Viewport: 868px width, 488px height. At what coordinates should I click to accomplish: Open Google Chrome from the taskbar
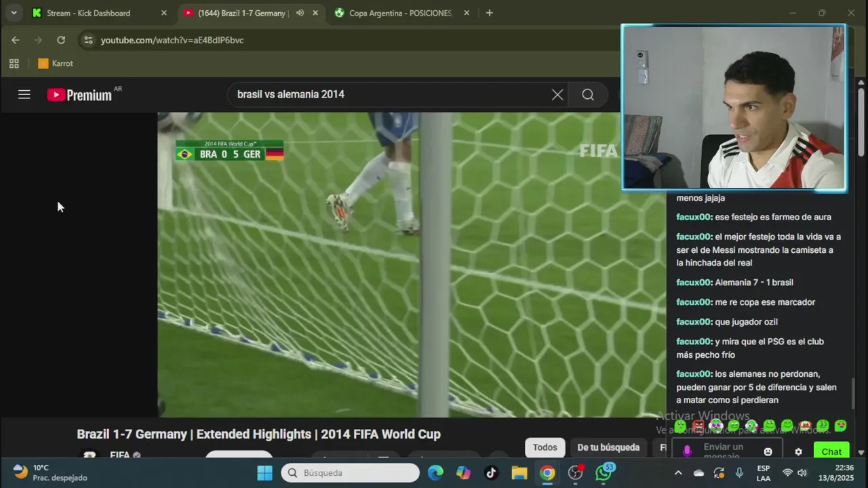[x=547, y=473]
